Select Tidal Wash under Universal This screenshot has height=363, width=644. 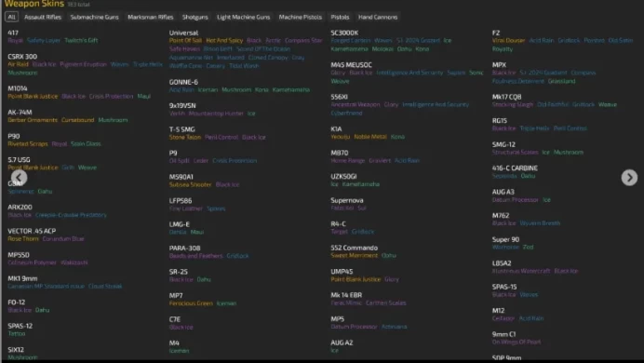(244, 66)
